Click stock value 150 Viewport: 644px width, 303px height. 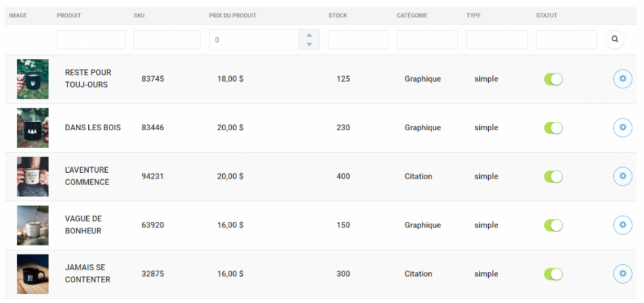click(343, 225)
